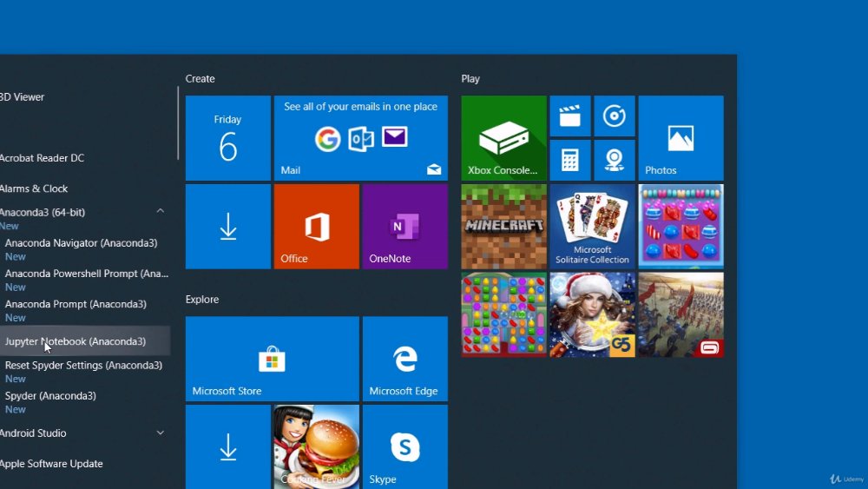Click the Android Studio folder entry
868x489 pixels.
85,433
